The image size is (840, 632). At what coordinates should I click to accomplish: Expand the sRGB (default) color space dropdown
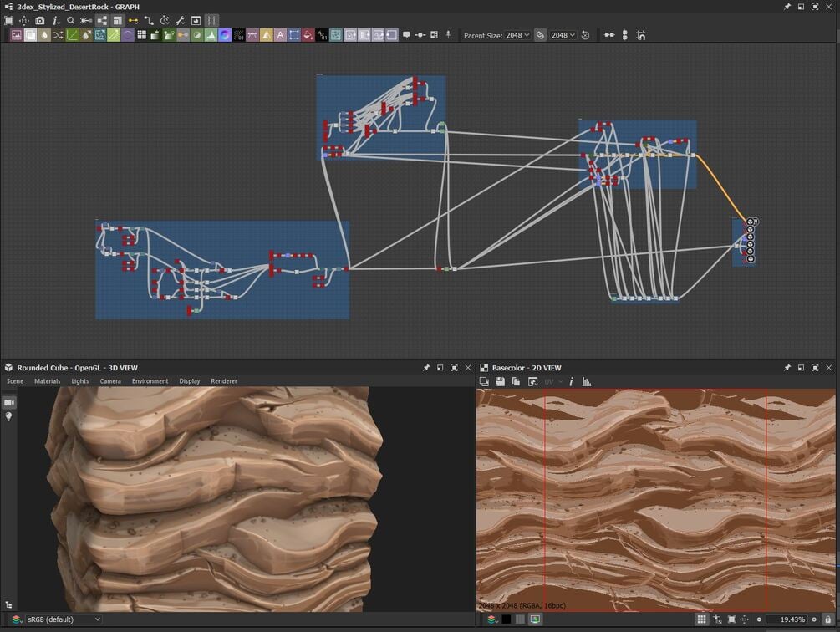[x=63, y=619]
